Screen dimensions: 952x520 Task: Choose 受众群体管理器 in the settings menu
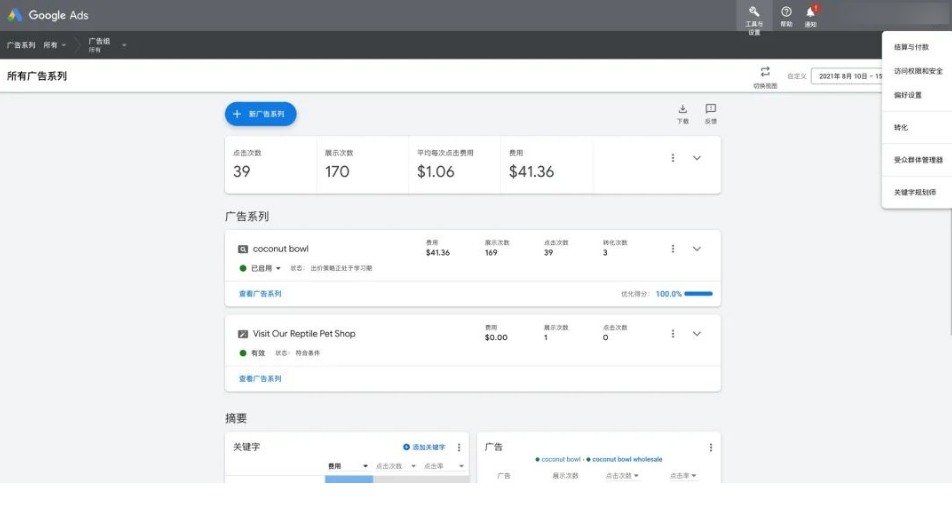[x=917, y=160]
